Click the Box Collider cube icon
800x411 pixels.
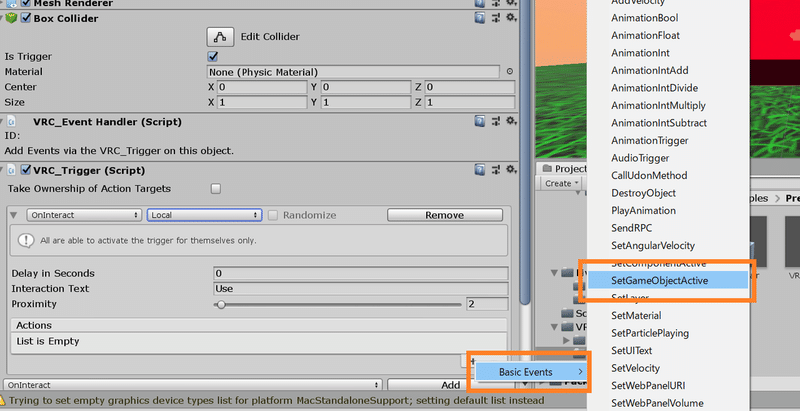coord(11,18)
